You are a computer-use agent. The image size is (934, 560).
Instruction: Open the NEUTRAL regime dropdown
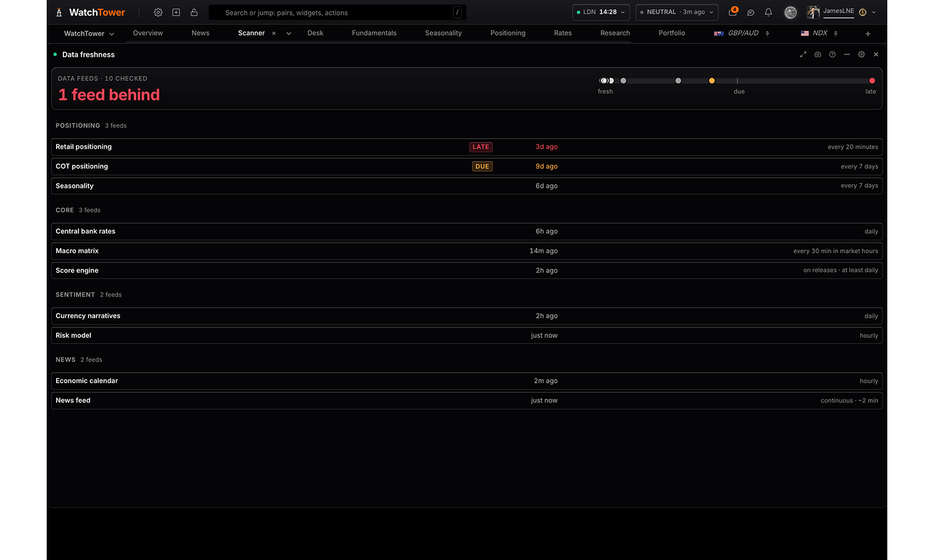click(677, 12)
